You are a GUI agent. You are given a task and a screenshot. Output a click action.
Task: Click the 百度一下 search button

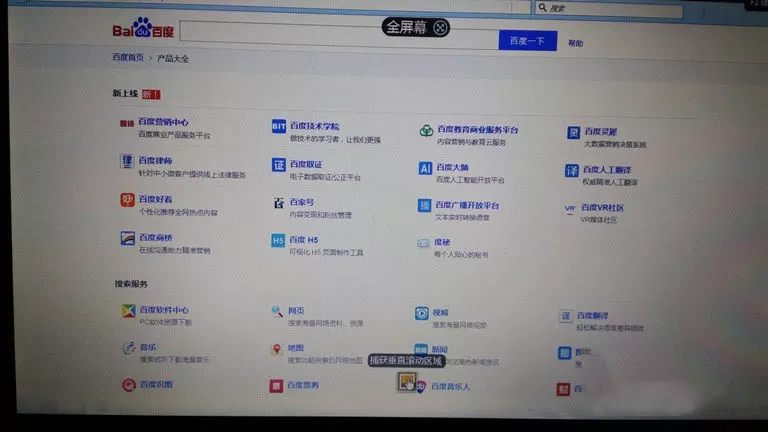point(528,41)
